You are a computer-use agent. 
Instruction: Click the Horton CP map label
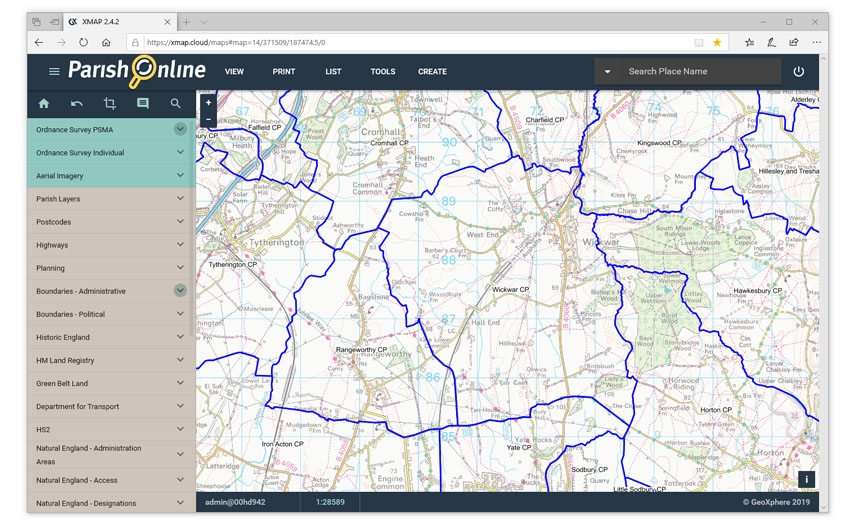pyautogui.click(x=716, y=410)
